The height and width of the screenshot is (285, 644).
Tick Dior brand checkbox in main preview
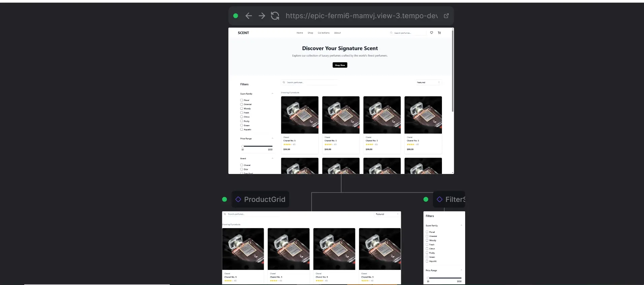coord(241,169)
